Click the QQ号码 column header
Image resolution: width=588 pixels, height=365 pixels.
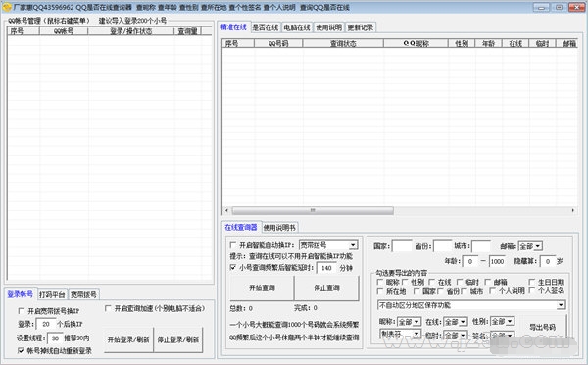click(278, 43)
